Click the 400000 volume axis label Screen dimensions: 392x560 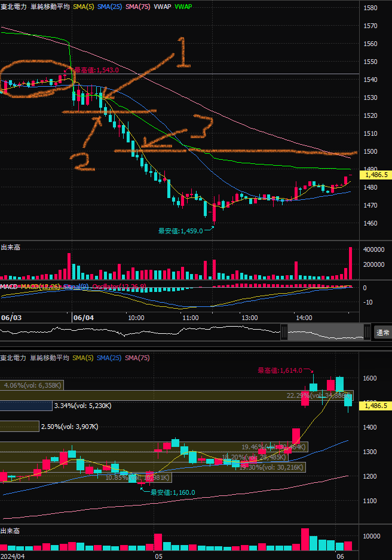[374, 249]
